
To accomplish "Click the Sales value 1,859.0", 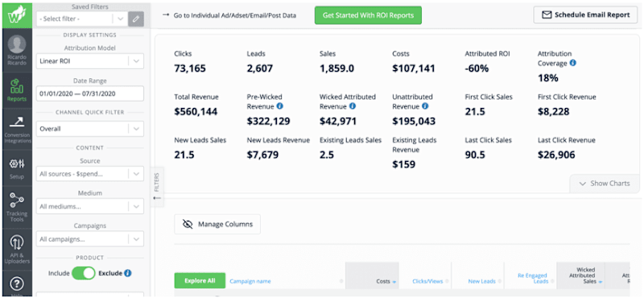I will coord(336,68).
